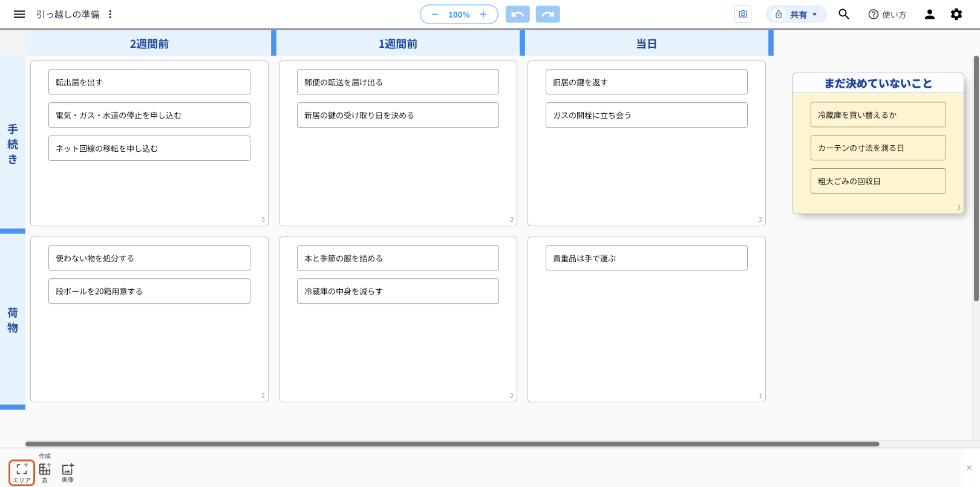Select the 使わない物を処分する card
980x487 pixels.
click(x=149, y=258)
